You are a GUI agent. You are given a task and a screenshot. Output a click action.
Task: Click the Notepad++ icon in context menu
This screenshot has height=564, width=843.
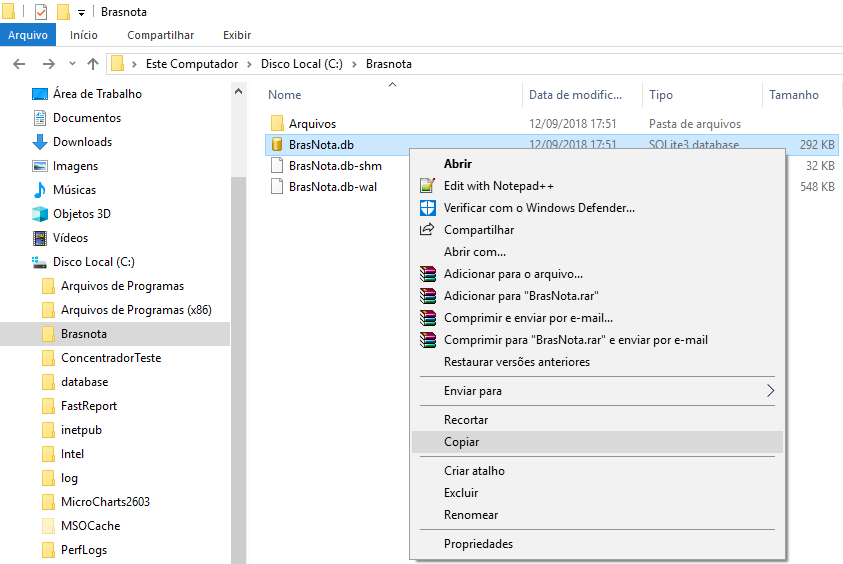pyautogui.click(x=427, y=185)
